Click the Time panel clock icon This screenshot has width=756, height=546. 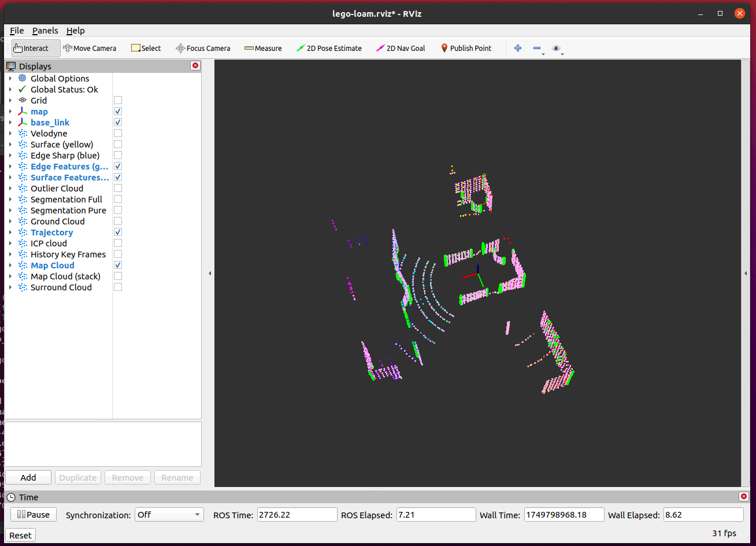click(x=11, y=497)
